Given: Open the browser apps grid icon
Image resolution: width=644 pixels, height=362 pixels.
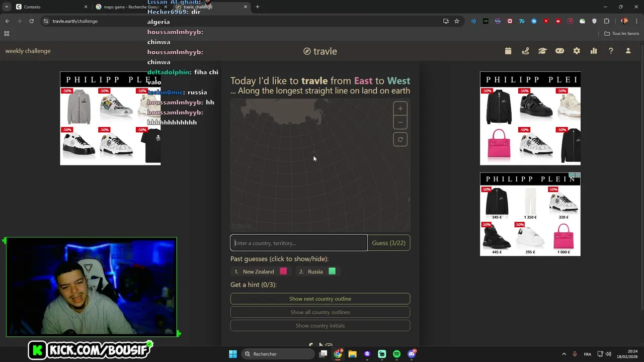Looking at the screenshot, I should click(7, 33).
